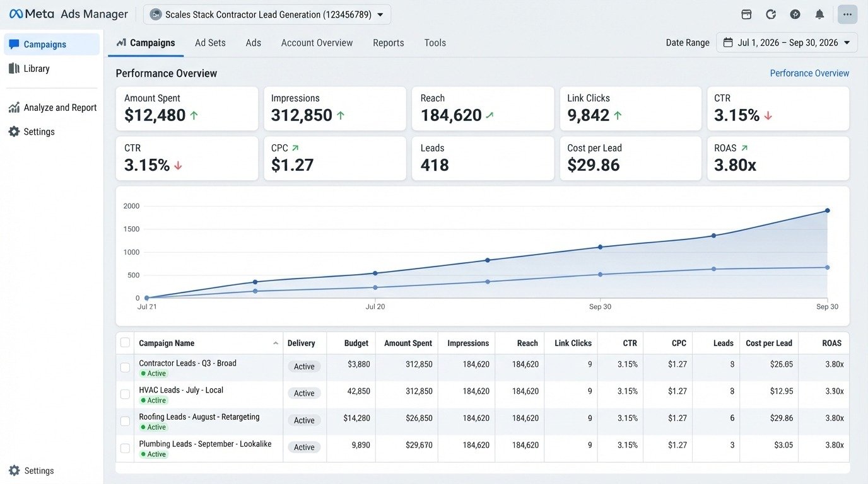Screen dimensions: 868x484
Task: Open the Jul 1 – Sep 30, 2026 date range dropdown
Action: pos(787,42)
